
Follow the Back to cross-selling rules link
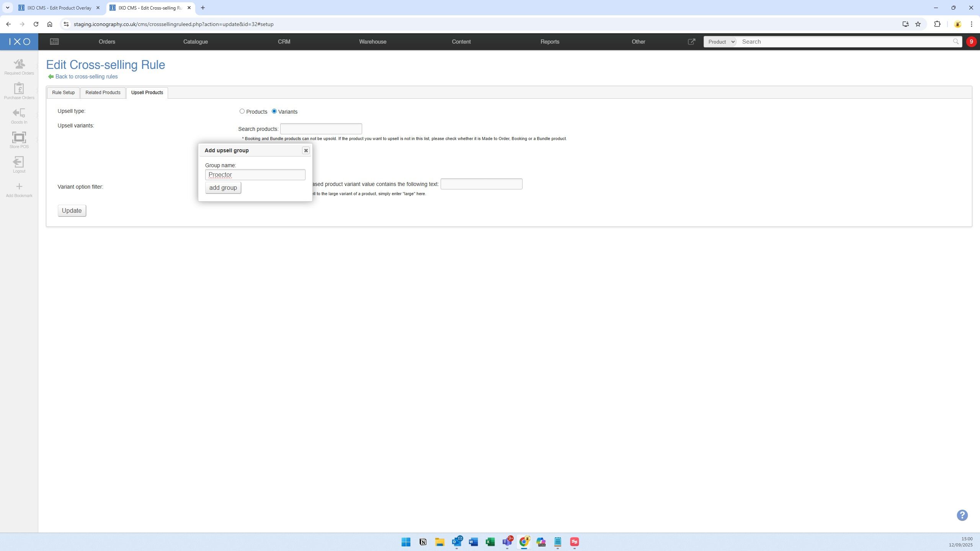pyautogui.click(x=86, y=77)
